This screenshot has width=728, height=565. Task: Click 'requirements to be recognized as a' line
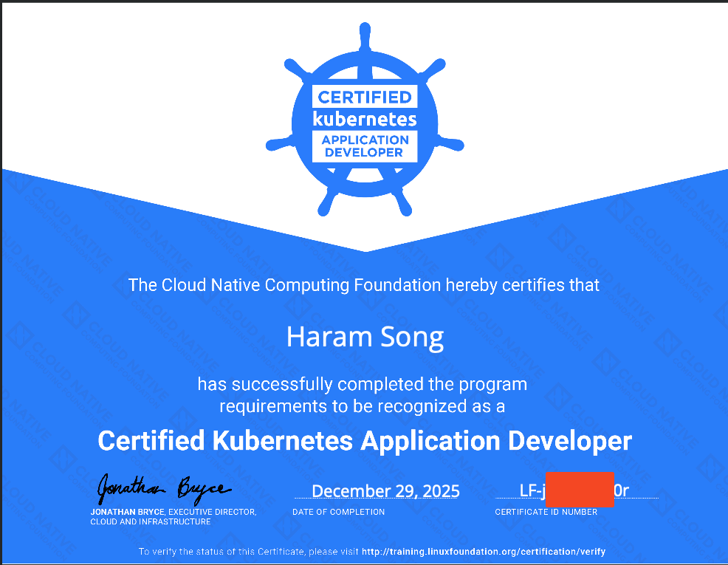coord(362,406)
